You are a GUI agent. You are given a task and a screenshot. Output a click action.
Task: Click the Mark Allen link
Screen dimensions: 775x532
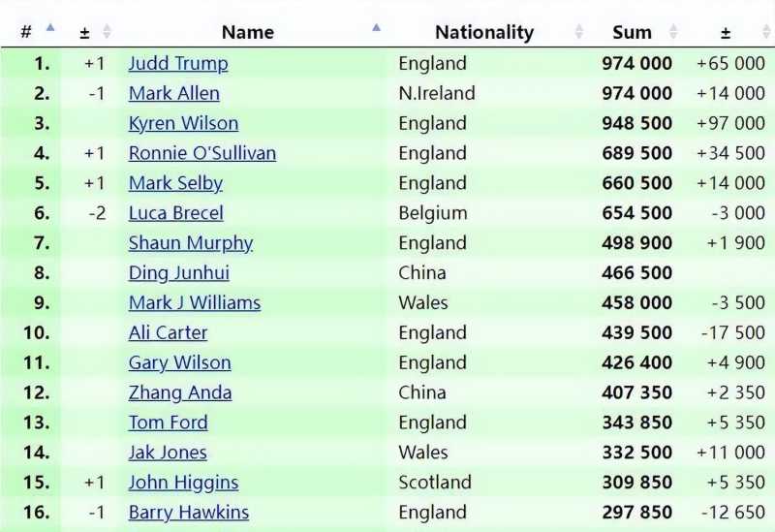point(174,94)
